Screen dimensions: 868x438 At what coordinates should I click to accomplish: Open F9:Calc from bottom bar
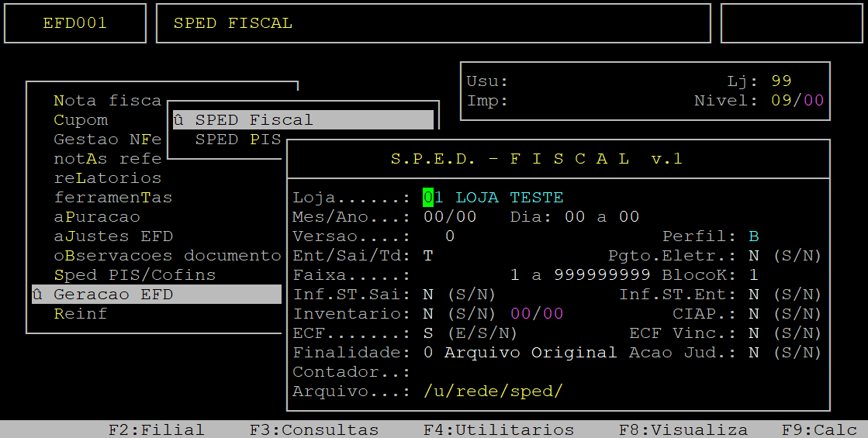click(x=818, y=429)
